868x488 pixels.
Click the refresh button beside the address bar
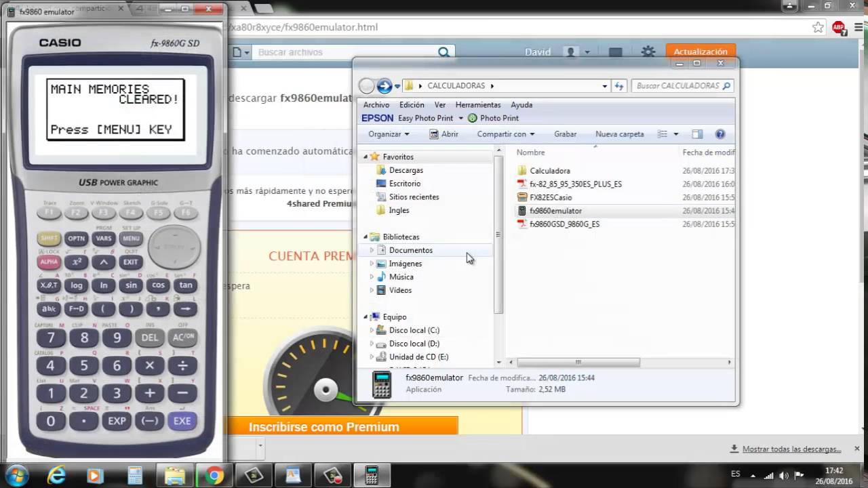(x=618, y=86)
